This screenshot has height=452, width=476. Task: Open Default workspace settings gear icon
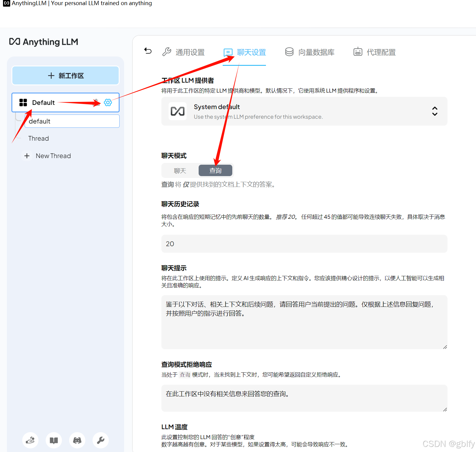click(x=108, y=102)
